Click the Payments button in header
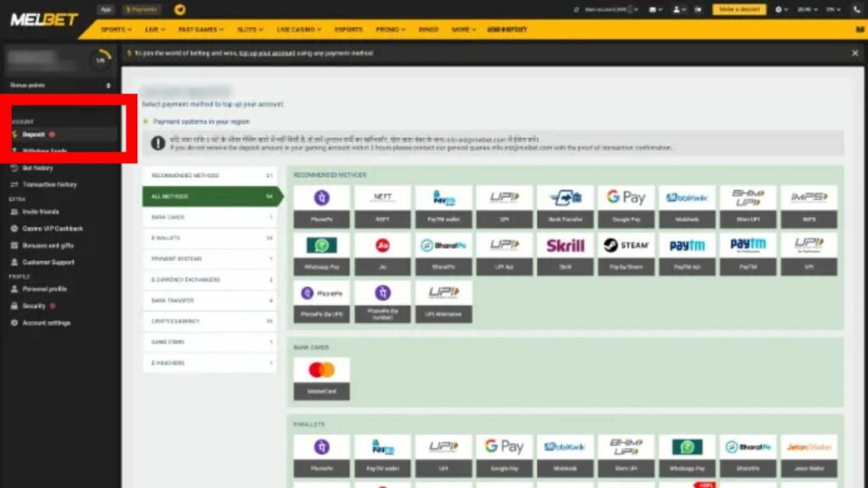The width and height of the screenshot is (868, 488). click(142, 9)
